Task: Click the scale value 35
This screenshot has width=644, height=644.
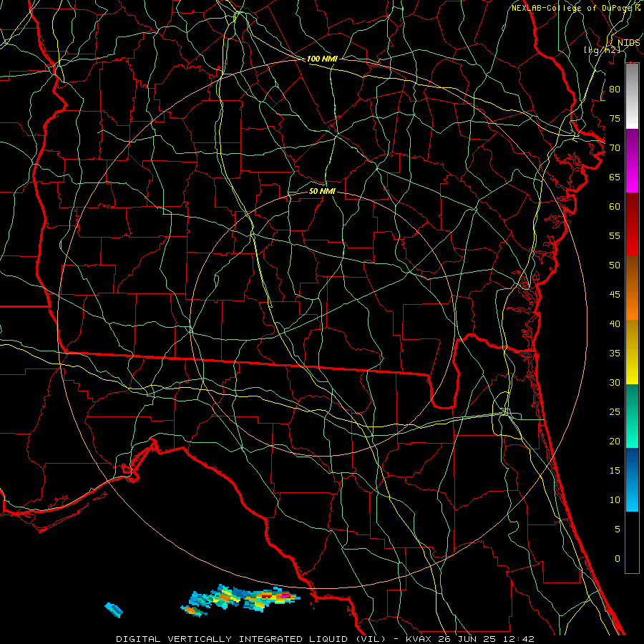Action: [615, 353]
